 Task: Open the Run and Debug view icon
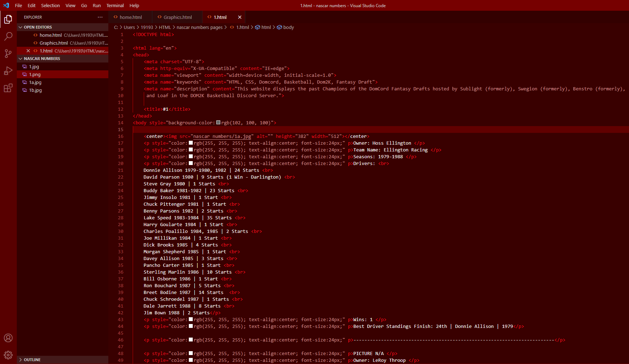point(8,71)
